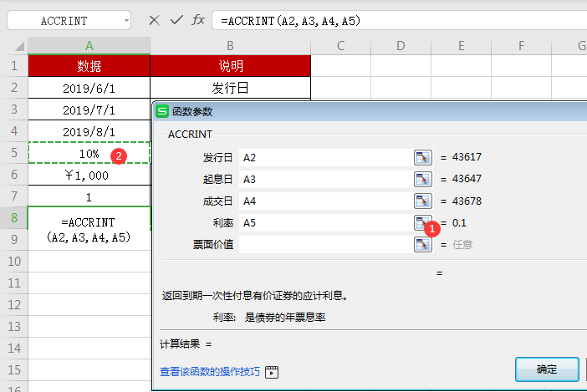Open insert function fx icon
The image size is (587, 392).
click(198, 20)
